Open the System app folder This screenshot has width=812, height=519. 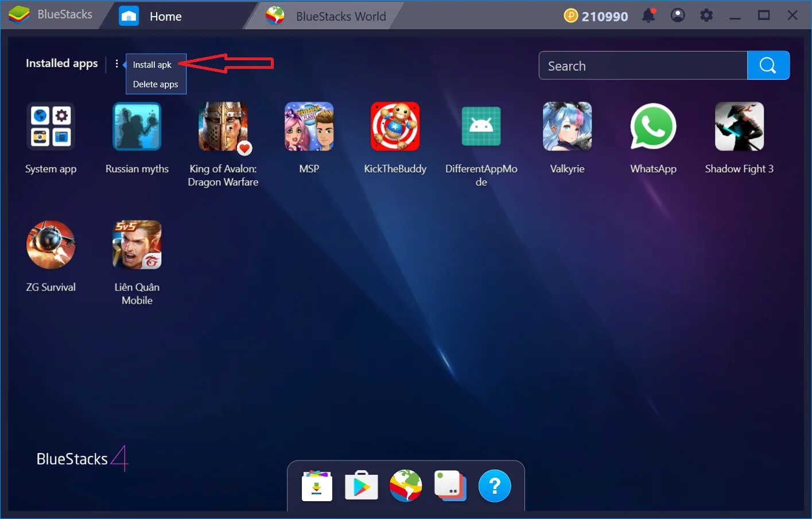click(50, 126)
